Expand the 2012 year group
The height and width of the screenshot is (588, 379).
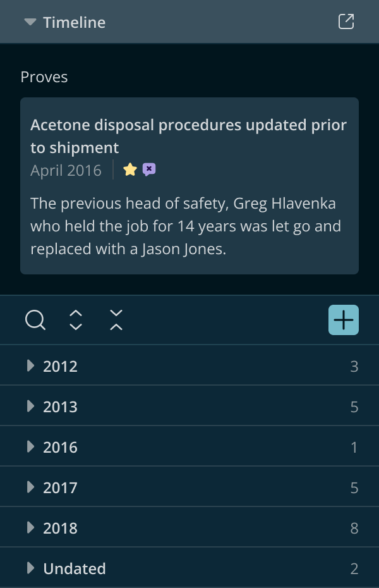pos(189,365)
